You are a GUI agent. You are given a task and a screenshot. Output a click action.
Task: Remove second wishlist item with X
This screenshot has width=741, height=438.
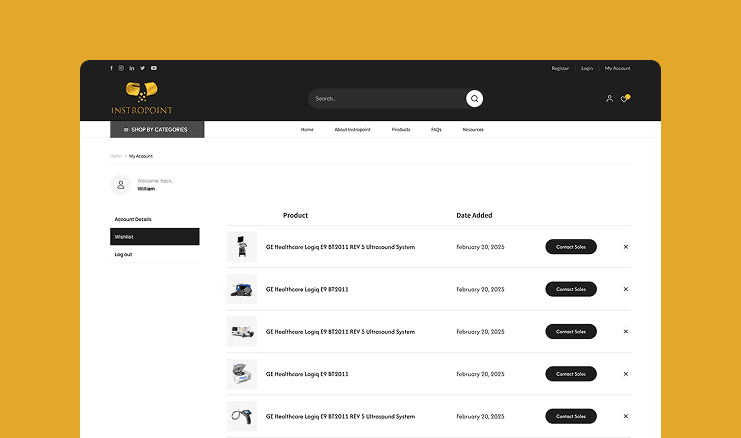tap(626, 289)
